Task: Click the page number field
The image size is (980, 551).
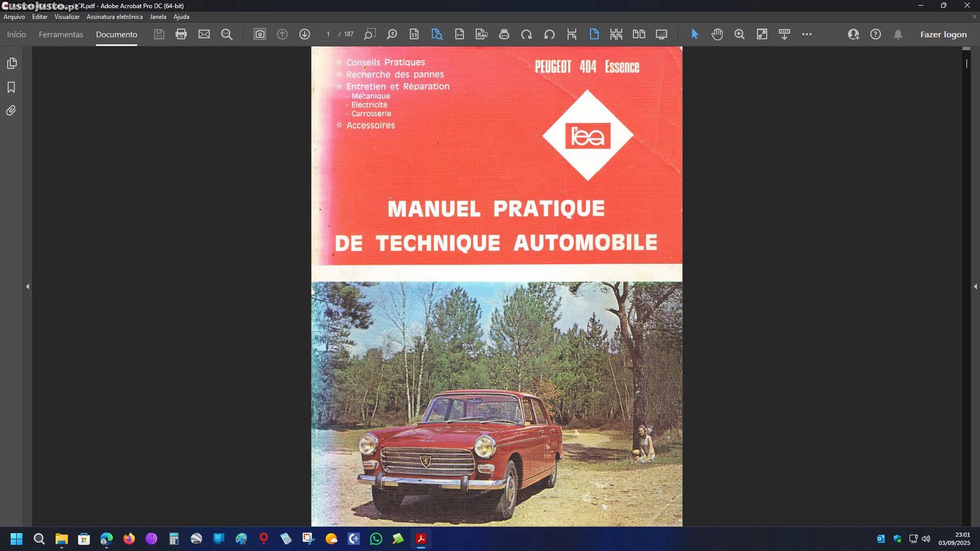Action: point(328,34)
